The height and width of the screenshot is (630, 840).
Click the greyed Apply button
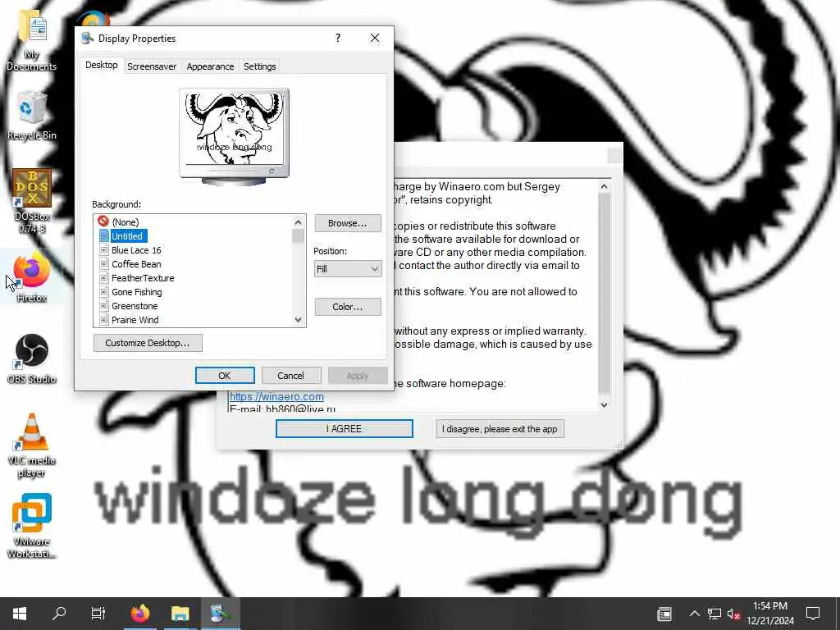pyautogui.click(x=358, y=376)
